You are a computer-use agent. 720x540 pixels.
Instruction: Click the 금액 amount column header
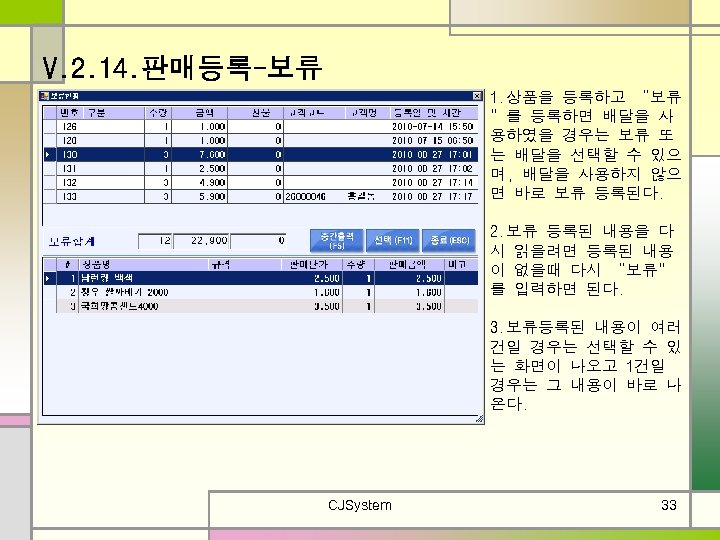pyautogui.click(x=200, y=113)
